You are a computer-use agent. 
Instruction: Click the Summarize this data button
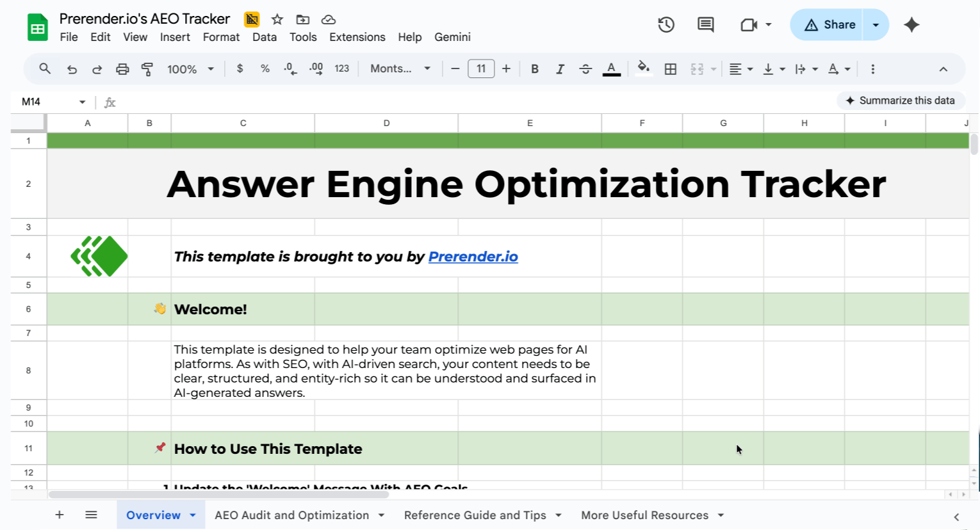[x=901, y=100]
